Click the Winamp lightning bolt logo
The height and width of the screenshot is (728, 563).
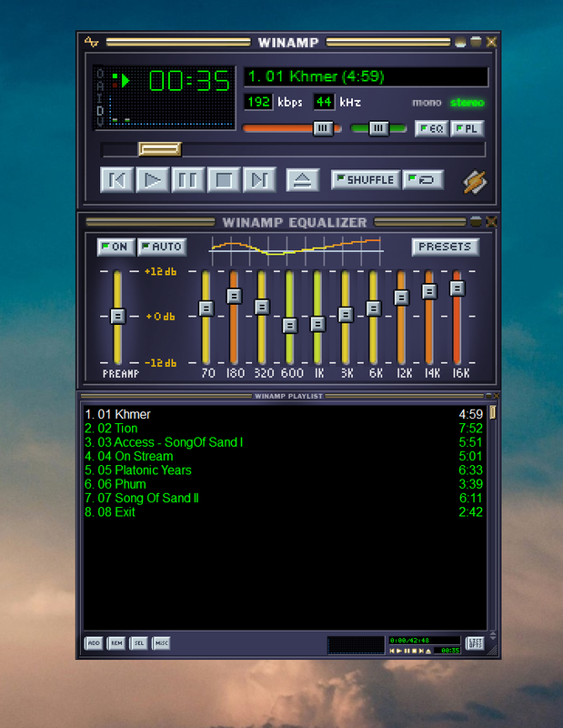click(475, 181)
